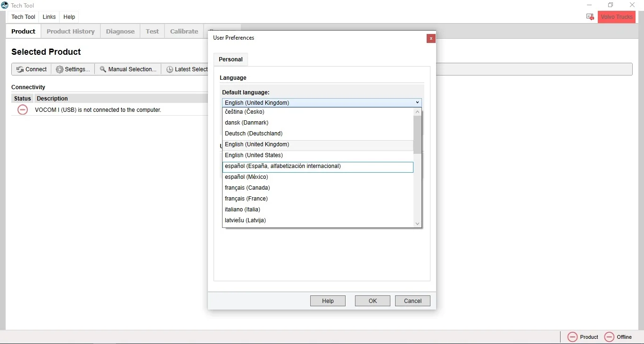Select the Personal tab in User Preferences
The width and height of the screenshot is (644, 344).
pyautogui.click(x=231, y=59)
